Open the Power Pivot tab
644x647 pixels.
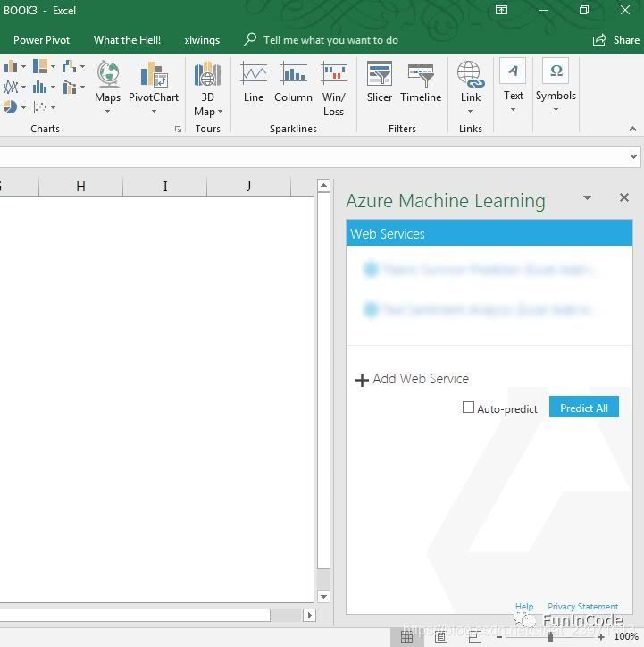click(42, 40)
